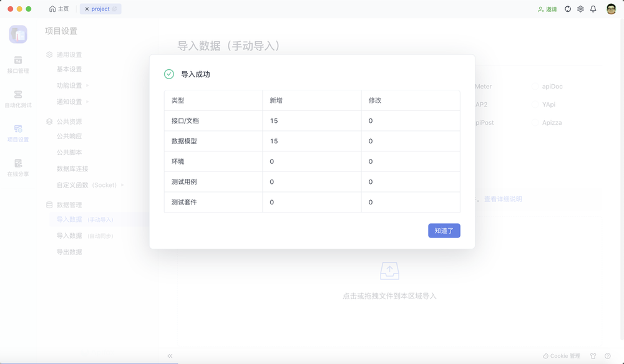Collapse the sidebar with the « control
The height and width of the screenshot is (364, 624).
coord(170,355)
